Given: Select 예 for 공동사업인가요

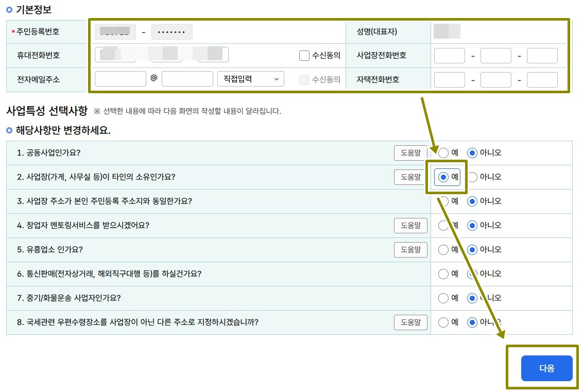Looking at the screenshot, I should [443, 153].
